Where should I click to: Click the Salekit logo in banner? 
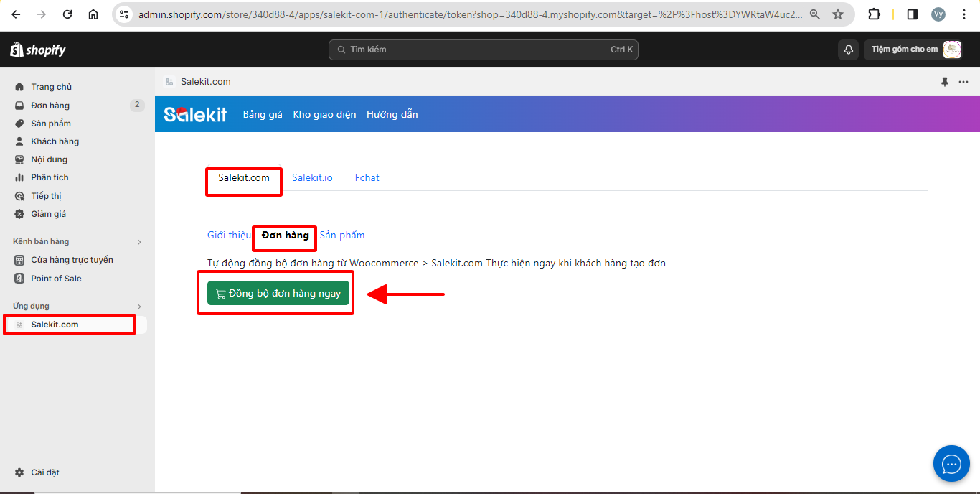[x=195, y=115]
